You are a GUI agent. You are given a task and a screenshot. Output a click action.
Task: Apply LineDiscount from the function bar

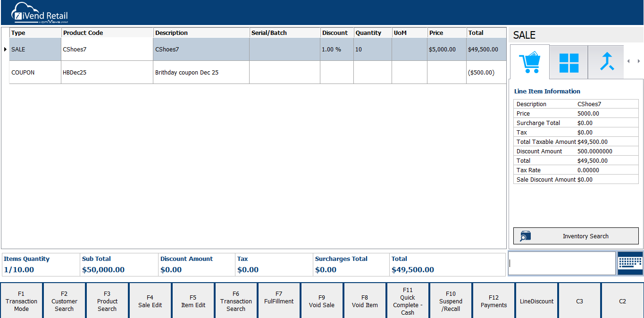(x=536, y=301)
